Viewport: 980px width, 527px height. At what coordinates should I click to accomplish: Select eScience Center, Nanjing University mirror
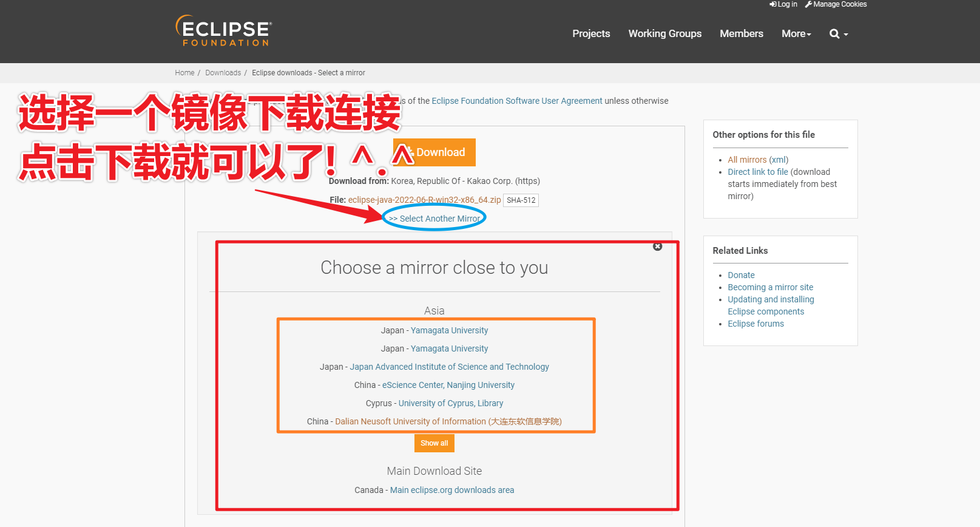[448, 385]
